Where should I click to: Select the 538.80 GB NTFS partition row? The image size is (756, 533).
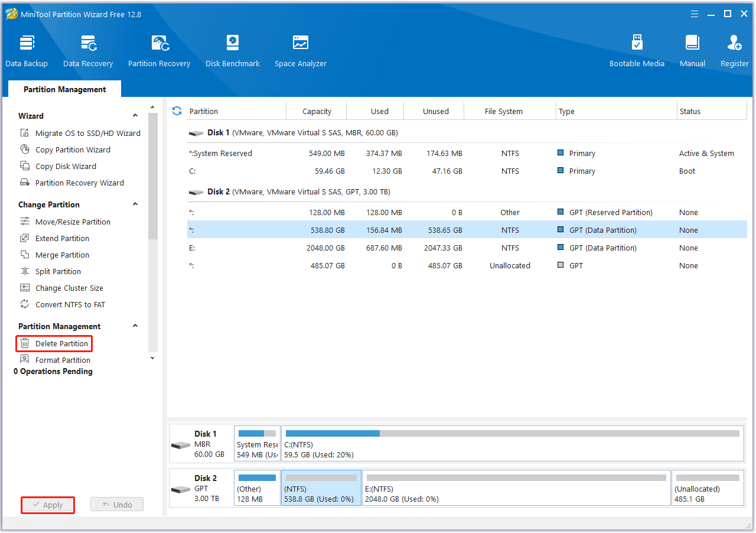click(x=467, y=230)
